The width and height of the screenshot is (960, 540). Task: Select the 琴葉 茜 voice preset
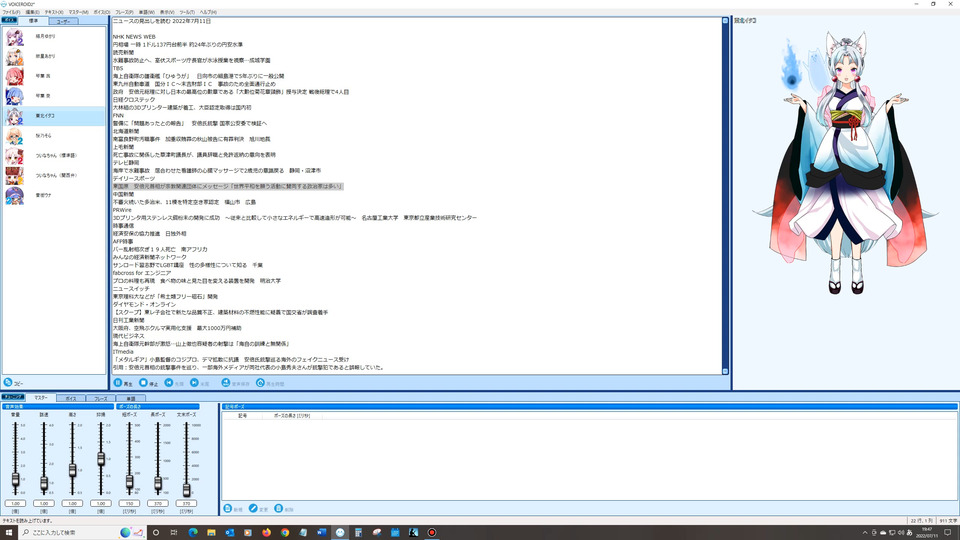[54, 76]
